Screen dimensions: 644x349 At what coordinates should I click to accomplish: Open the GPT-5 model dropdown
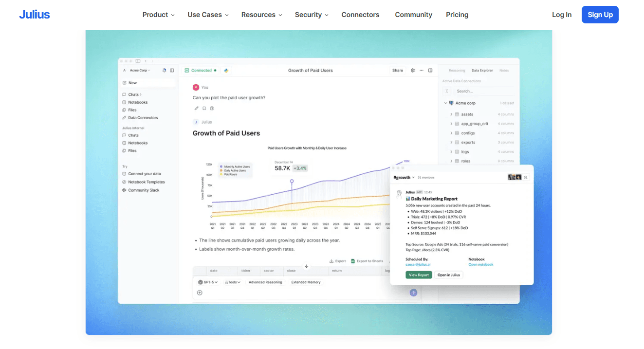click(208, 282)
